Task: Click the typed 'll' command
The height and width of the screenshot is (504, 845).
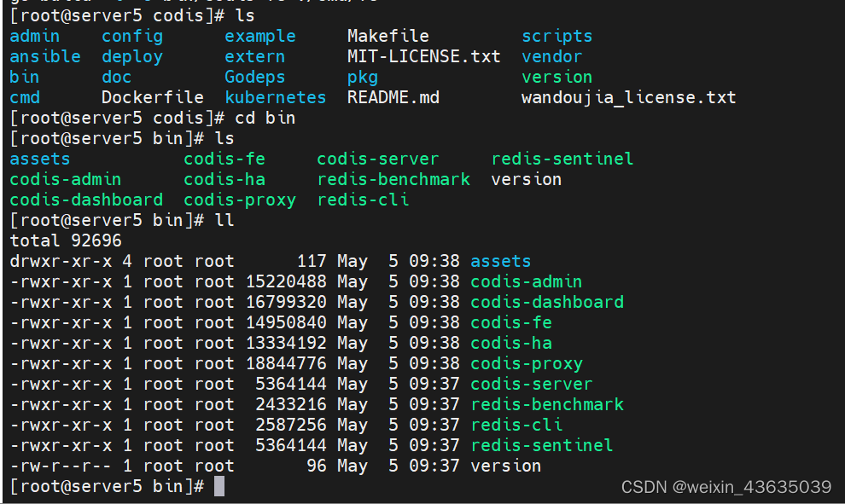Action: click(224, 220)
